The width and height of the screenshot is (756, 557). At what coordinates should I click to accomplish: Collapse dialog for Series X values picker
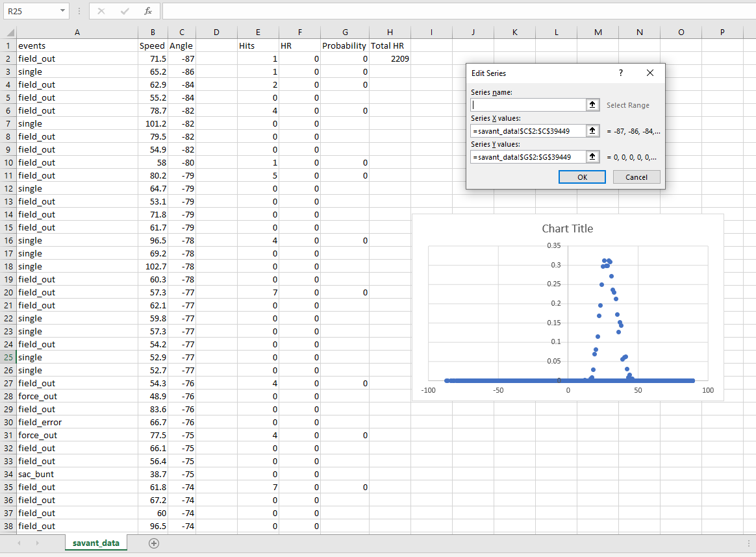[x=592, y=131]
